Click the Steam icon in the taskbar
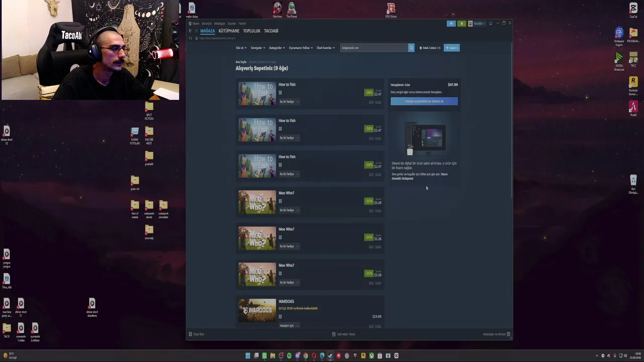This screenshot has width=644, height=362. click(x=330, y=356)
